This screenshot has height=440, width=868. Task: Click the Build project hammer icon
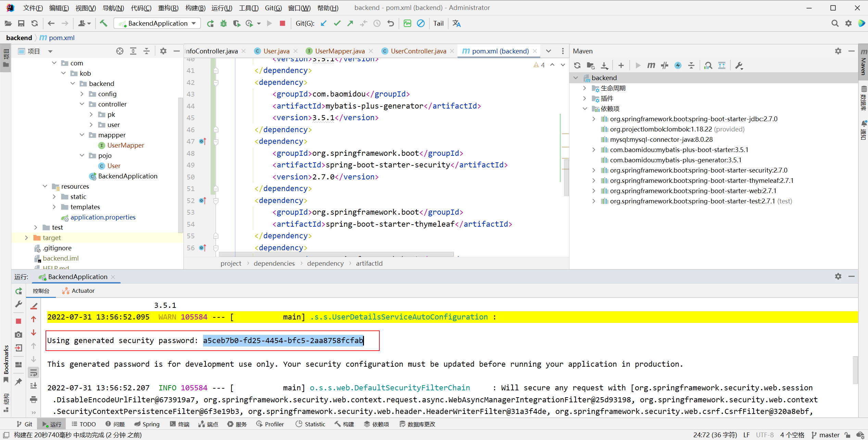pyautogui.click(x=103, y=23)
